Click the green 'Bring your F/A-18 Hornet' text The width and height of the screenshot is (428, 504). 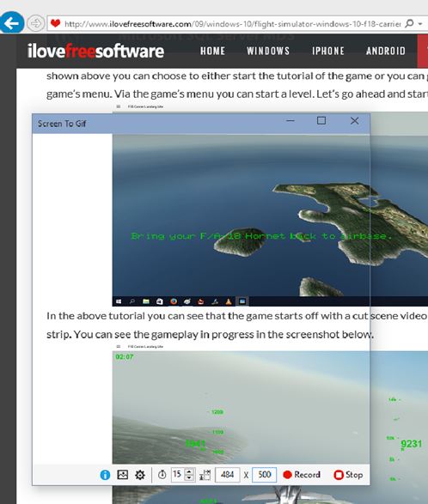point(261,236)
